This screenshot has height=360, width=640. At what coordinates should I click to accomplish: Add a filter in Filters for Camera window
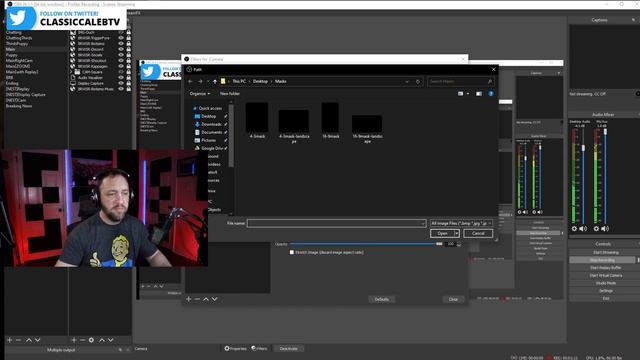pyautogui.click(x=189, y=299)
